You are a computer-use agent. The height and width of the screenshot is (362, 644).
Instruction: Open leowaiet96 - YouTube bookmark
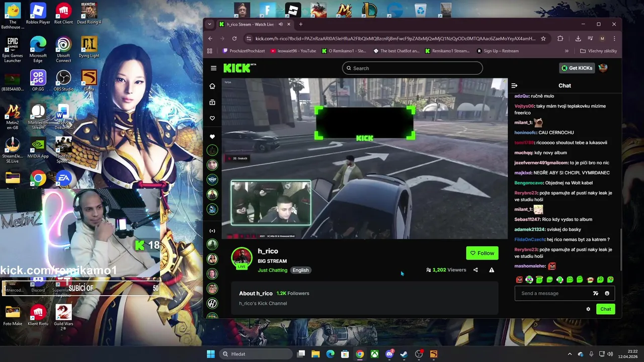click(293, 51)
